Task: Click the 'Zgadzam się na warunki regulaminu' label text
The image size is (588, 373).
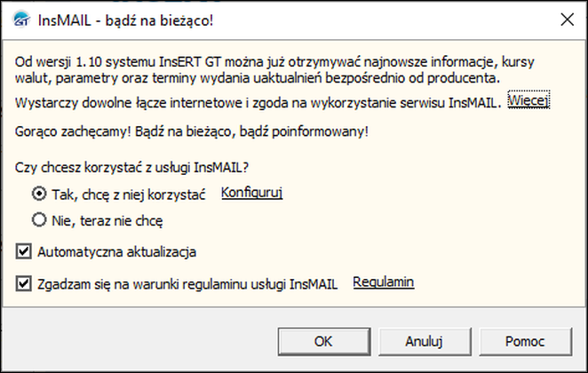Action: point(187,283)
